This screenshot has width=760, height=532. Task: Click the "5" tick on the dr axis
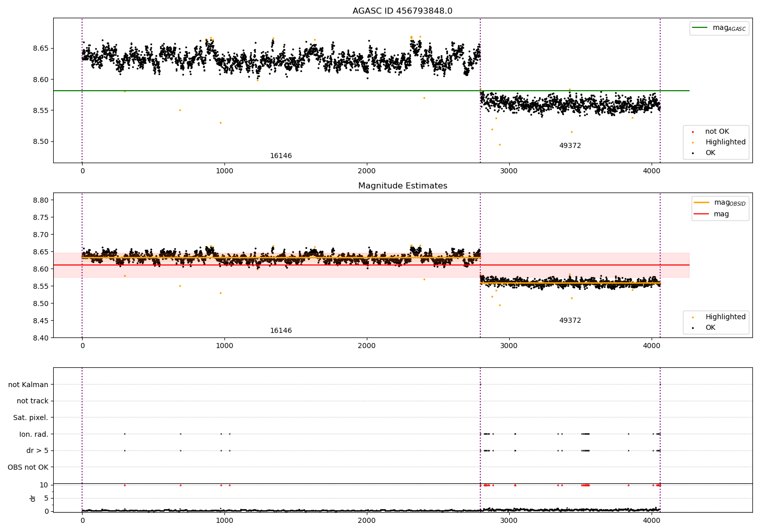[47, 499]
